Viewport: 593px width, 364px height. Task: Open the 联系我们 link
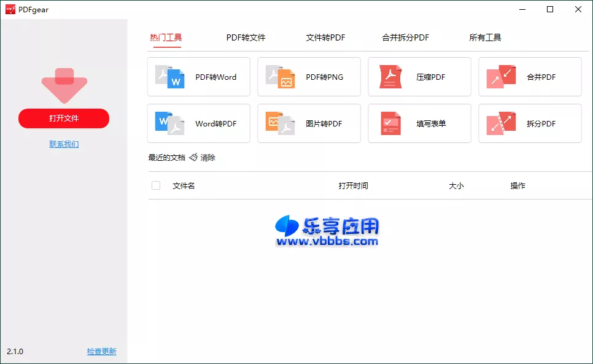[x=64, y=143]
